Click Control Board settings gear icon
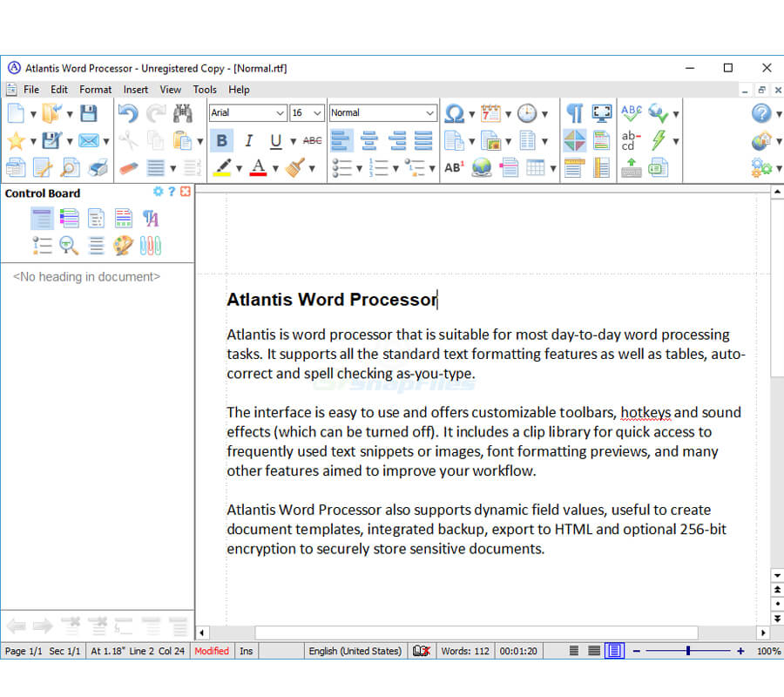The height and width of the screenshot is (697, 784). tap(158, 192)
